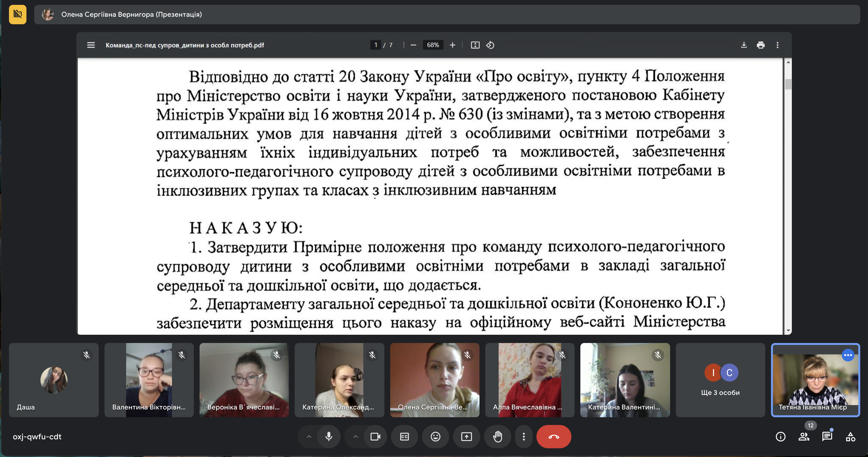The height and width of the screenshot is (457, 868).
Task: Open more options three-dot menu in call bar
Action: coord(523,437)
